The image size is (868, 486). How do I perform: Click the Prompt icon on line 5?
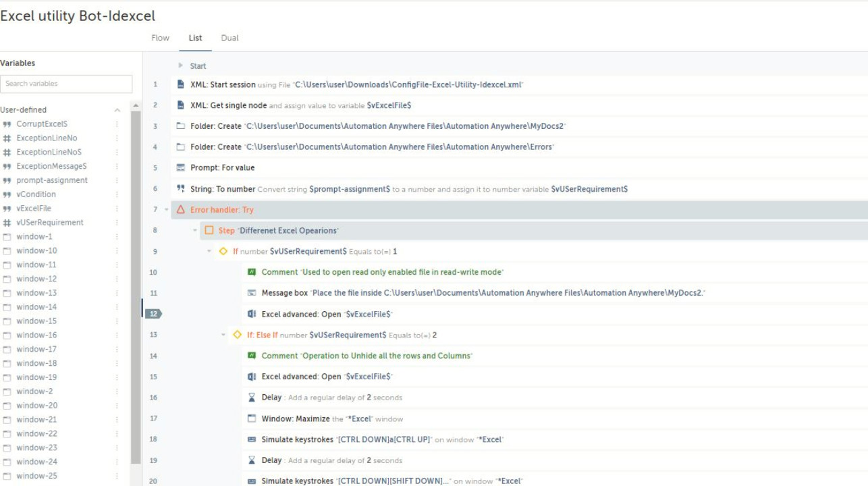[x=180, y=167]
